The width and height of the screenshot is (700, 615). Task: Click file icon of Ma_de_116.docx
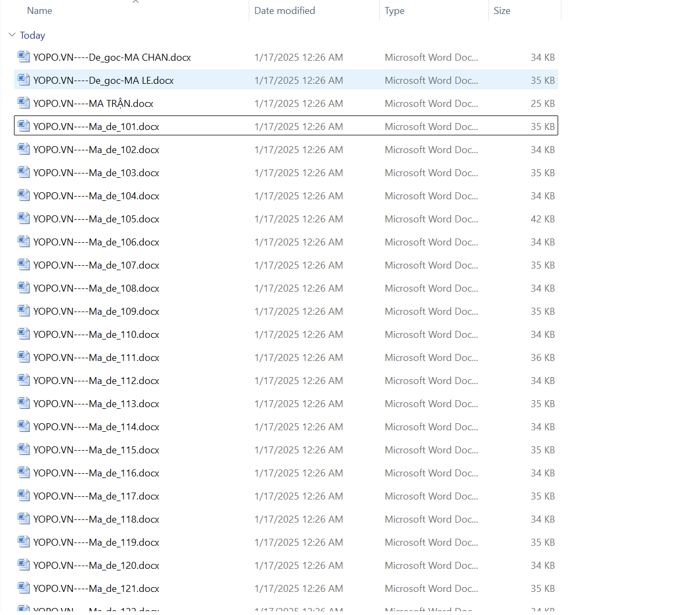click(23, 472)
